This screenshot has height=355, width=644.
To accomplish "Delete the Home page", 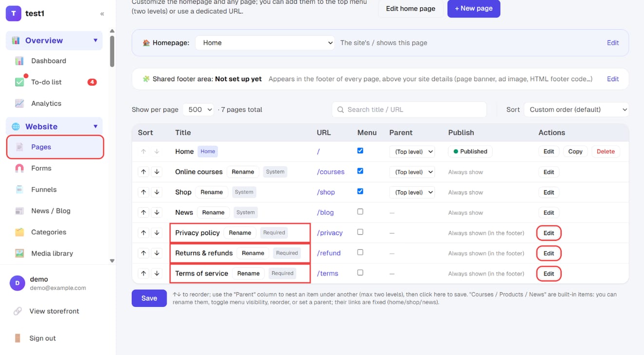I will click(x=606, y=151).
